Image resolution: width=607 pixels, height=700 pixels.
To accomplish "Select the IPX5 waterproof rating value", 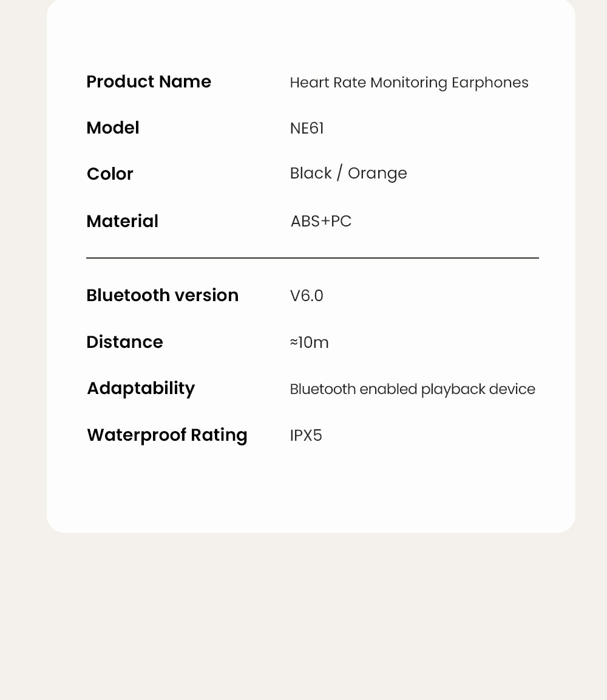I will click(306, 436).
